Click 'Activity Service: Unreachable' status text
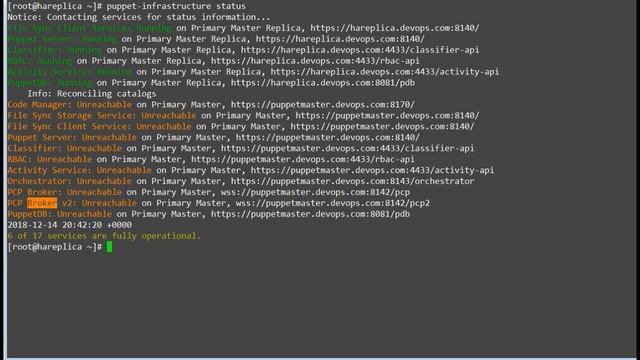Screen dimensions: 640x360 click(79, 170)
